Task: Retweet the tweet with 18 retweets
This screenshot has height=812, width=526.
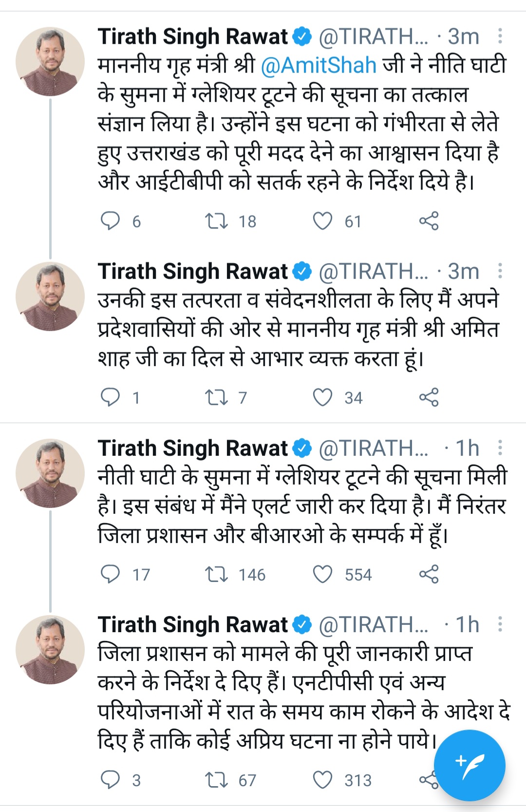Action: click(216, 221)
